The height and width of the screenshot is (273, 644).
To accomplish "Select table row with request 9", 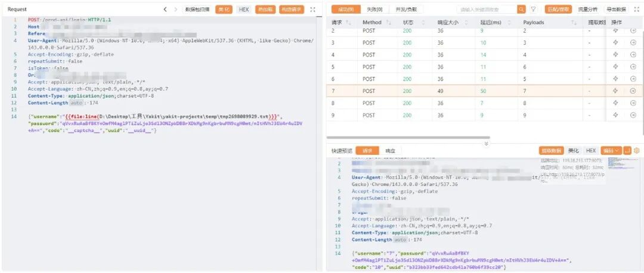I will pos(485,116).
